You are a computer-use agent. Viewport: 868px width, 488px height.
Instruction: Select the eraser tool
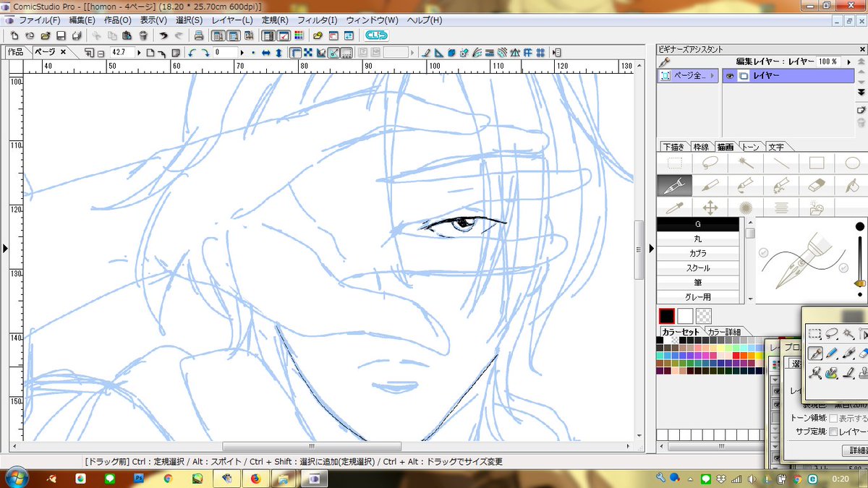click(816, 186)
